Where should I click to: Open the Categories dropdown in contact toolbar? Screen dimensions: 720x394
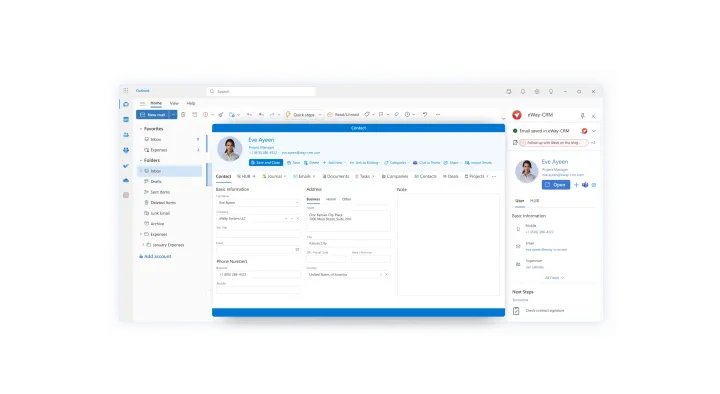[397, 163]
